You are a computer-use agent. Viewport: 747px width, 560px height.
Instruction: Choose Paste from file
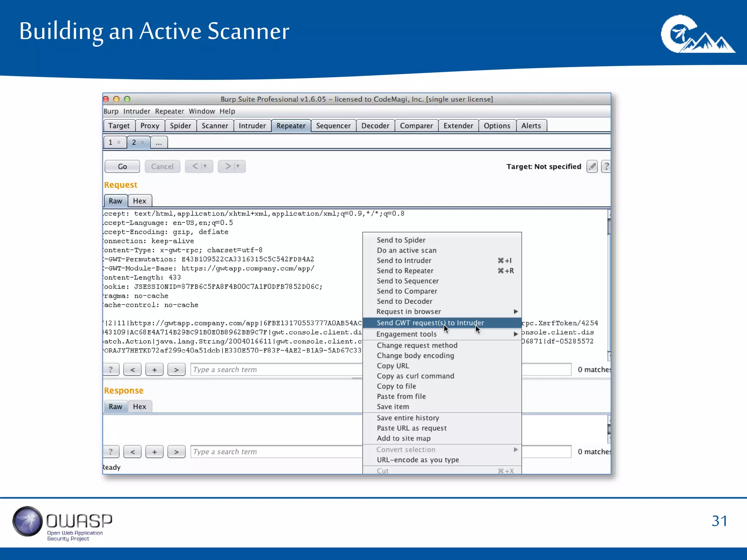coord(442,397)
